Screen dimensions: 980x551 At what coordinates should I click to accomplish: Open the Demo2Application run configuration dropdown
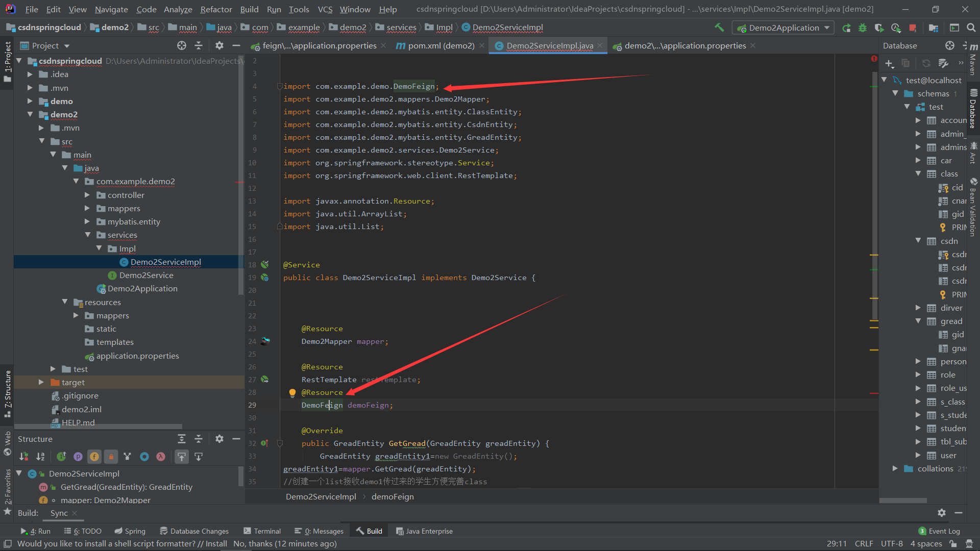[783, 28]
